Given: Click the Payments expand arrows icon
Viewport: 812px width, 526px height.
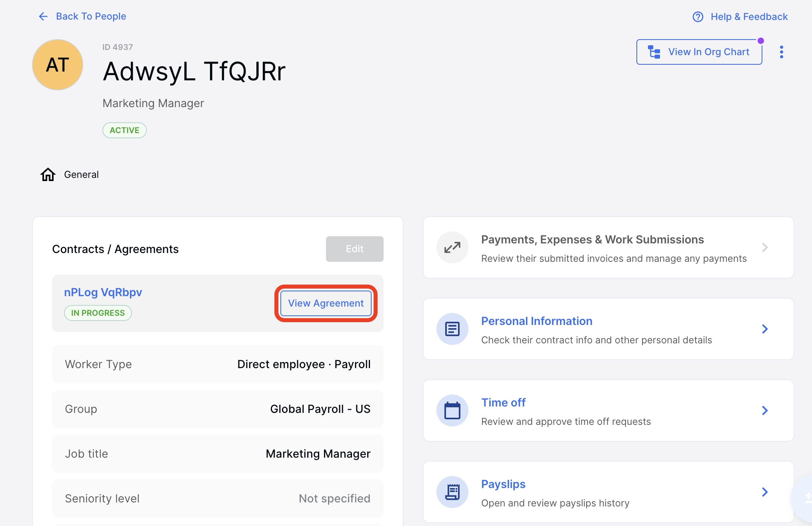Looking at the screenshot, I should (x=452, y=247).
